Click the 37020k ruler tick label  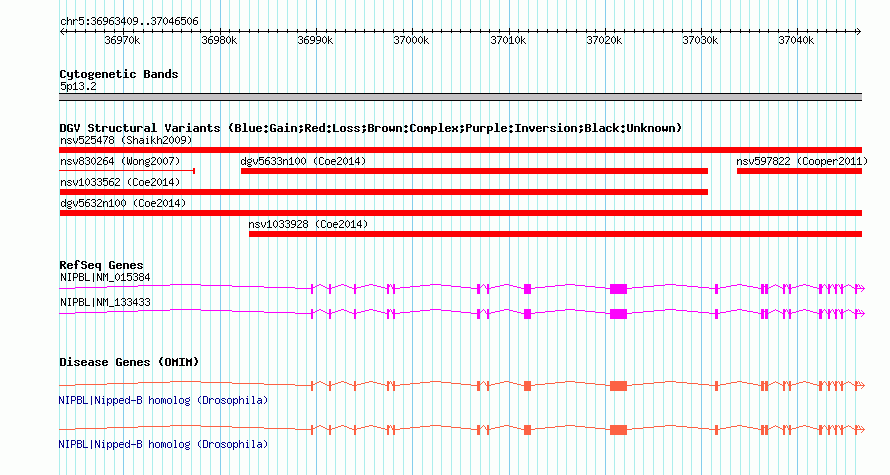coord(604,40)
